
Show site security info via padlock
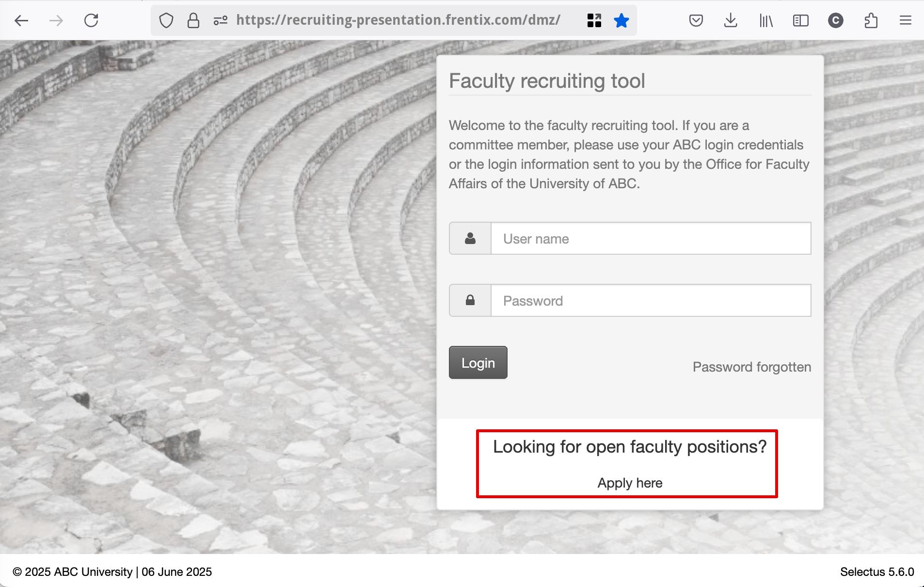point(193,20)
